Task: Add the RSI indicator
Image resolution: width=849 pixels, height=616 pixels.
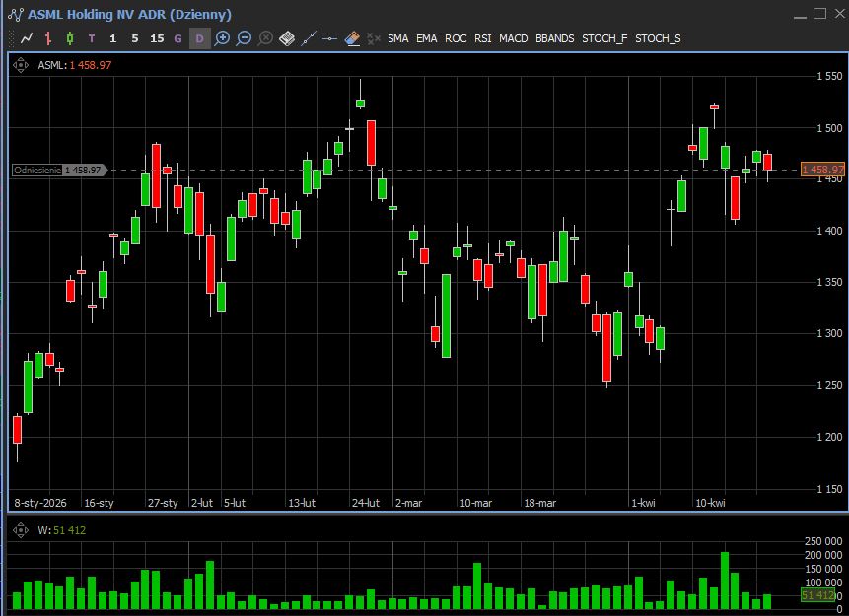Action: tap(482, 38)
